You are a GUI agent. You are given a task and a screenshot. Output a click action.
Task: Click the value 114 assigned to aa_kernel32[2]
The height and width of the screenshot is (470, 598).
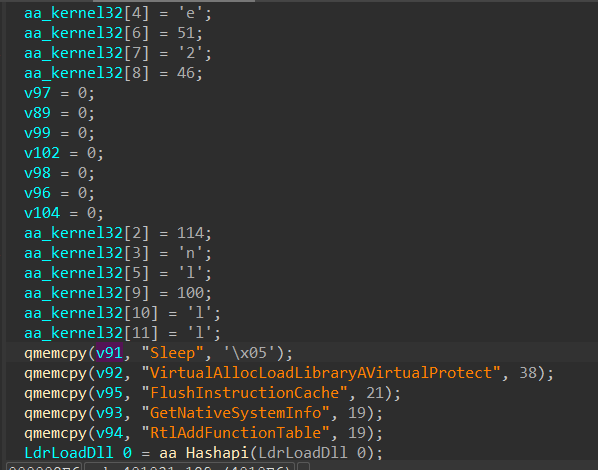point(191,233)
